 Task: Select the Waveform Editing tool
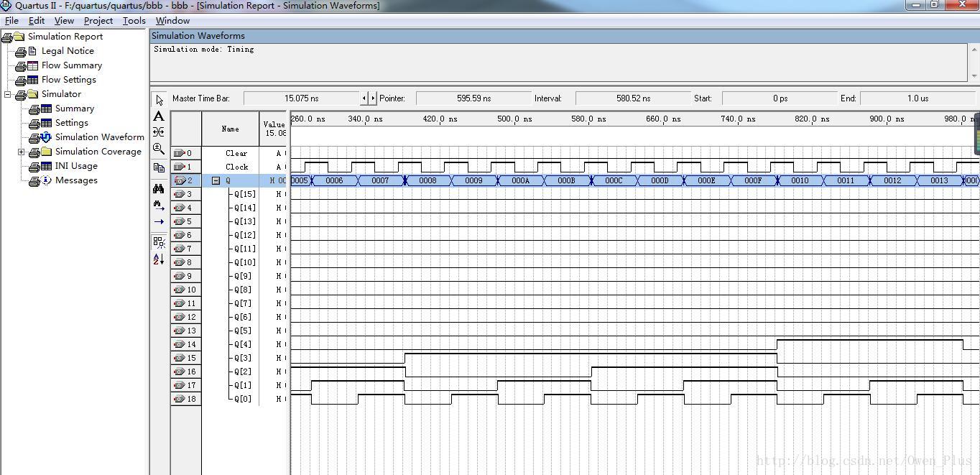(x=159, y=132)
